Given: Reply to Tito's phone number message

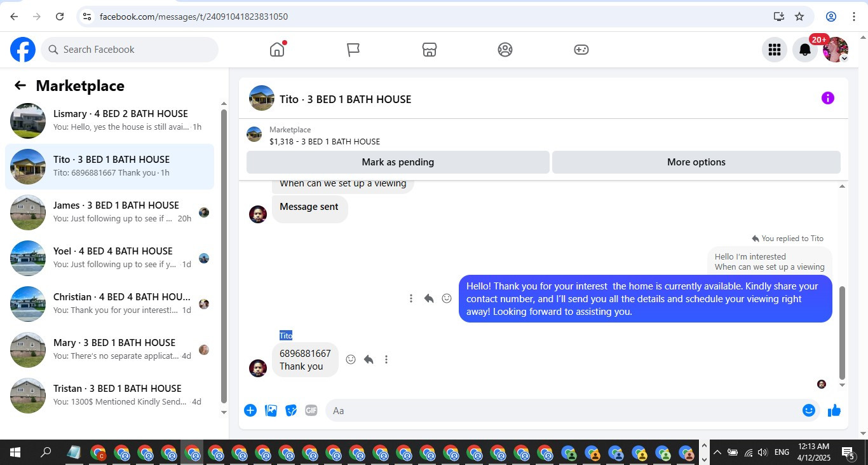Looking at the screenshot, I should coord(369,359).
